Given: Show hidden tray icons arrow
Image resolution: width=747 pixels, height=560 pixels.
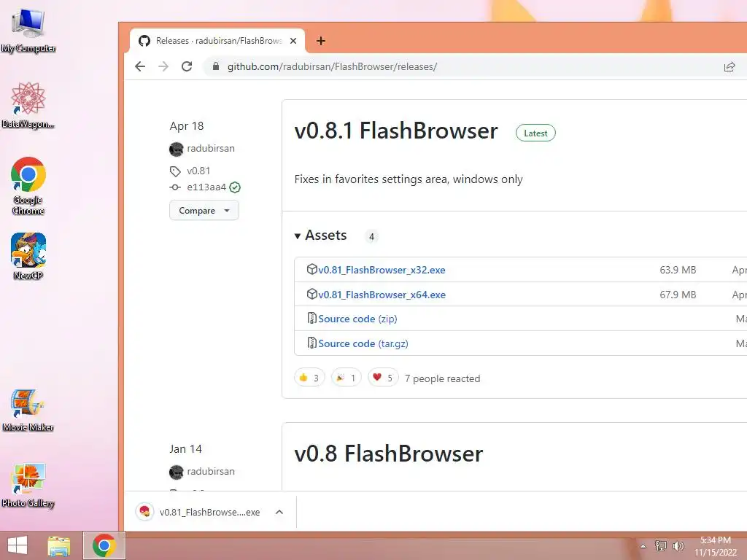Looking at the screenshot, I should coord(643,546).
